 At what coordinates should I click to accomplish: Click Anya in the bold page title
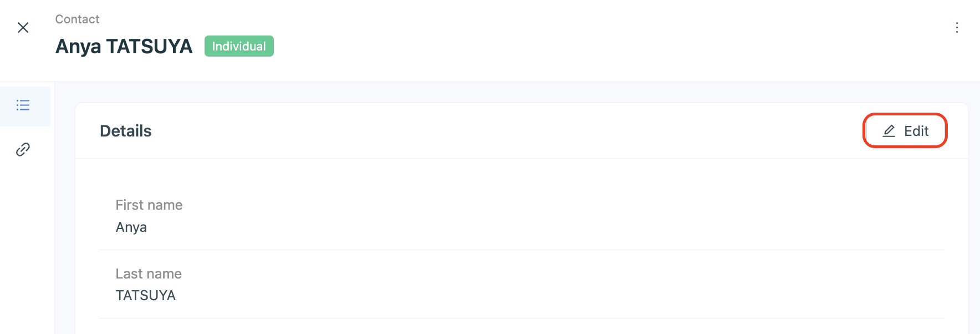tap(78, 47)
